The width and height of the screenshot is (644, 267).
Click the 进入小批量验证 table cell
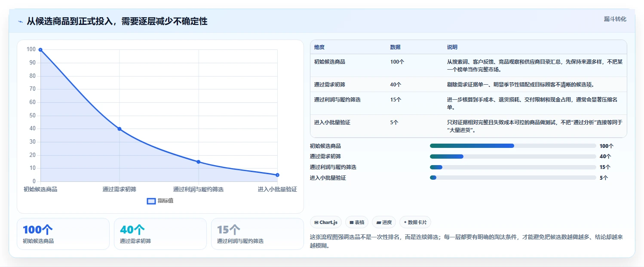(332, 123)
